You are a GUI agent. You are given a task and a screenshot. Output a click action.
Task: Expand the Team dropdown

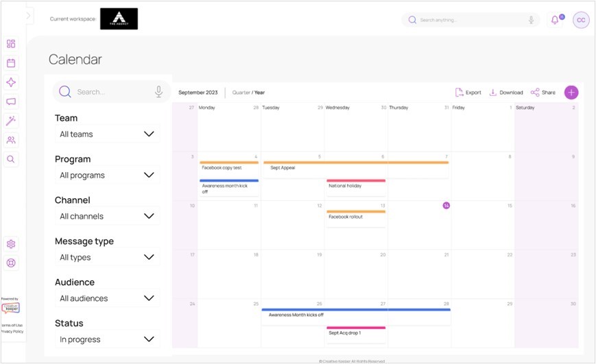[x=106, y=134]
